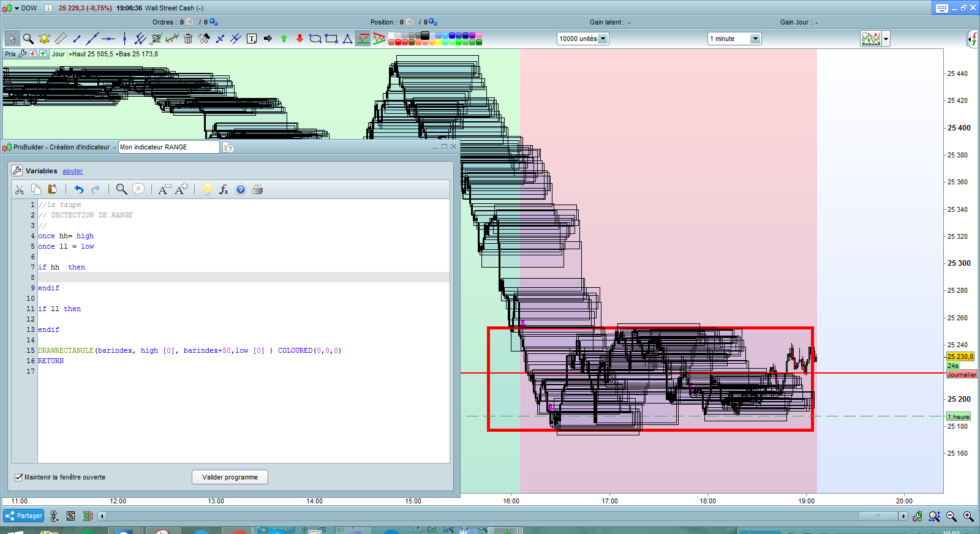Open the fx function library icon
Image resolution: width=980 pixels, height=534 pixels.
point(224,189)
